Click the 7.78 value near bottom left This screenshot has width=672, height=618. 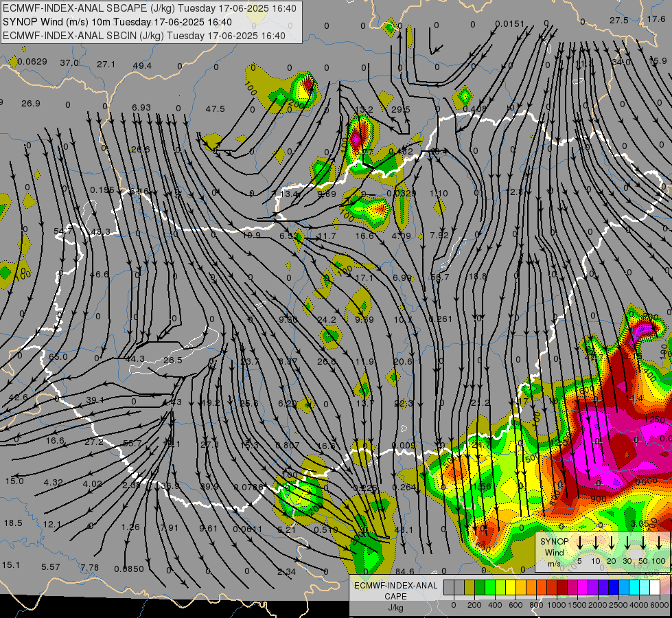(x=89, y=568)
